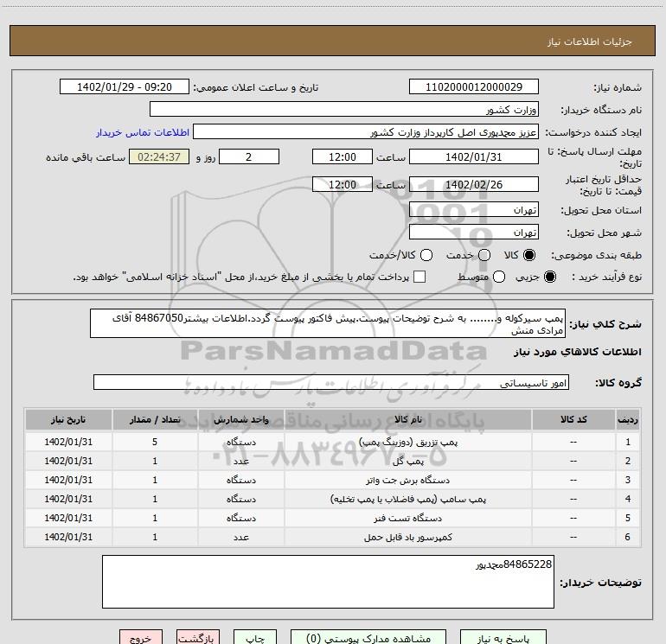Click the تعداد / مقدار column header
666x644 pixels.
coord(155,419)
